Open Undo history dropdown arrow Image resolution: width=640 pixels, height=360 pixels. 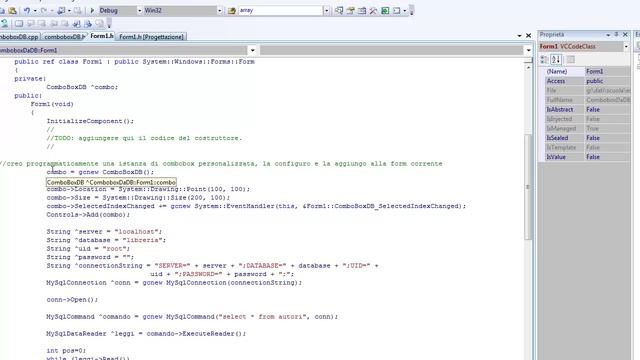[x=35, y=11]
